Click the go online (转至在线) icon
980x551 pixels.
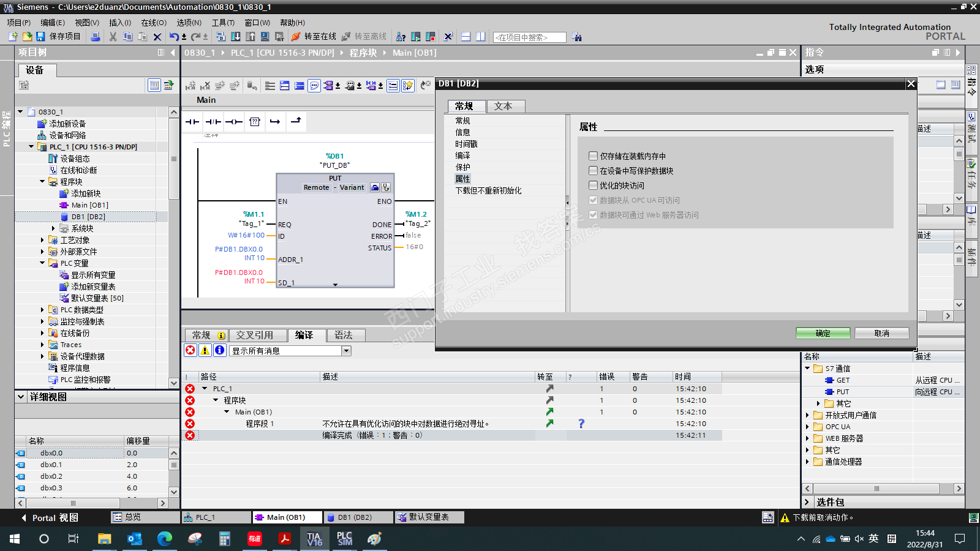click(x=296, y=37)
